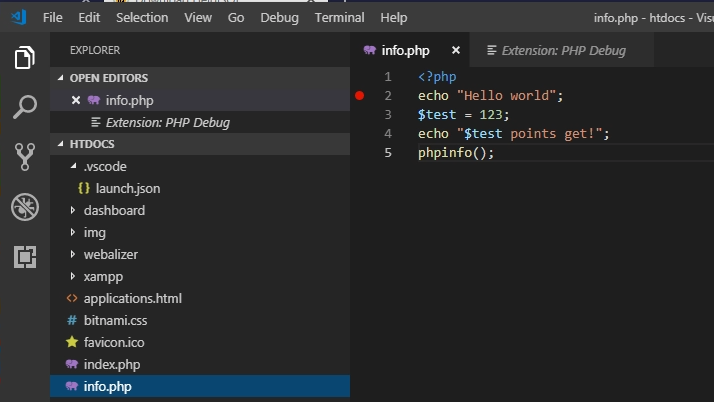The image size is (714, 402).
Task: Expand the img folder
Action: coord(73,232)
